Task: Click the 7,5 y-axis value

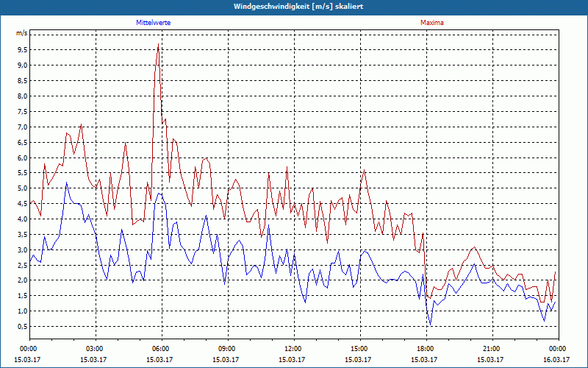Action: 23,112
